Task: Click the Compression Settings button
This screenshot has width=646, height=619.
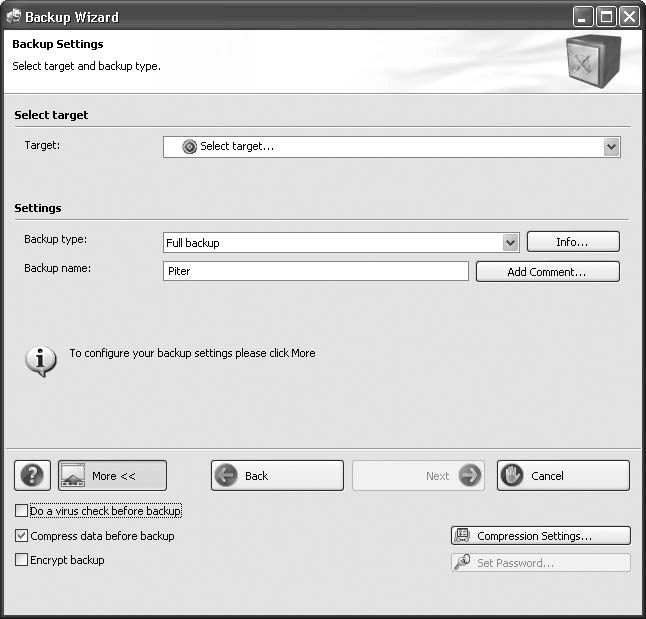Action: 540,536
